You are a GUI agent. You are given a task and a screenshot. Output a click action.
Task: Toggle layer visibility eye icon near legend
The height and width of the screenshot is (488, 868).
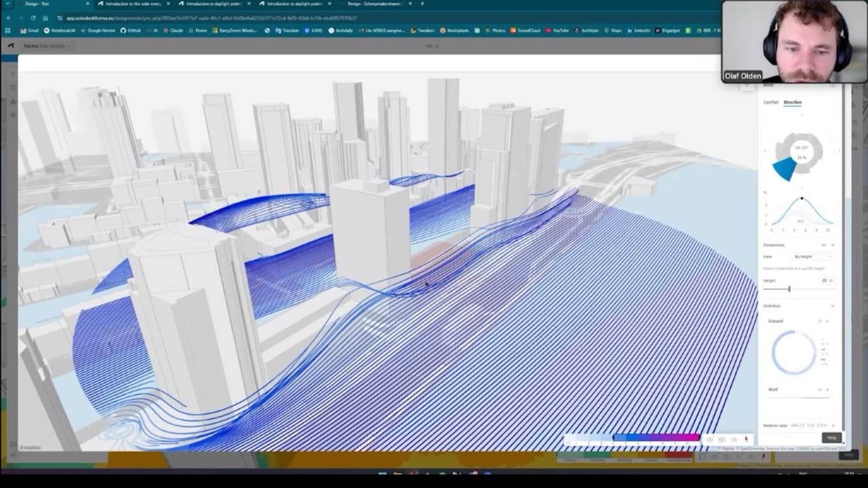tap(709, 439)
